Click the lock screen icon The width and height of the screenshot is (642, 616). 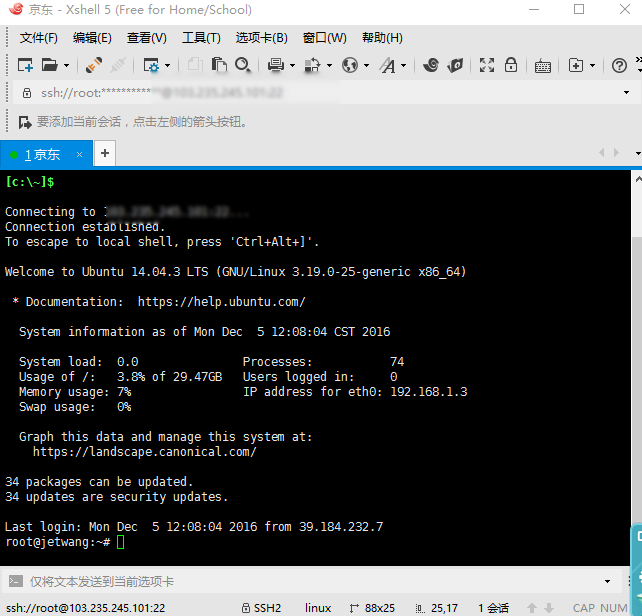pyautogui.click(x=511, y=65)
